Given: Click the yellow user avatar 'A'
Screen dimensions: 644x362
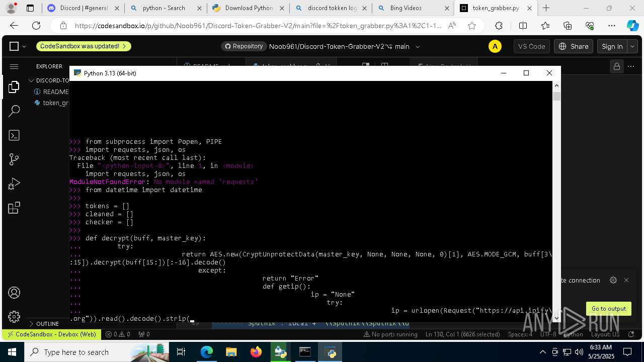Looking at the screenshot, I should (495, 46).
